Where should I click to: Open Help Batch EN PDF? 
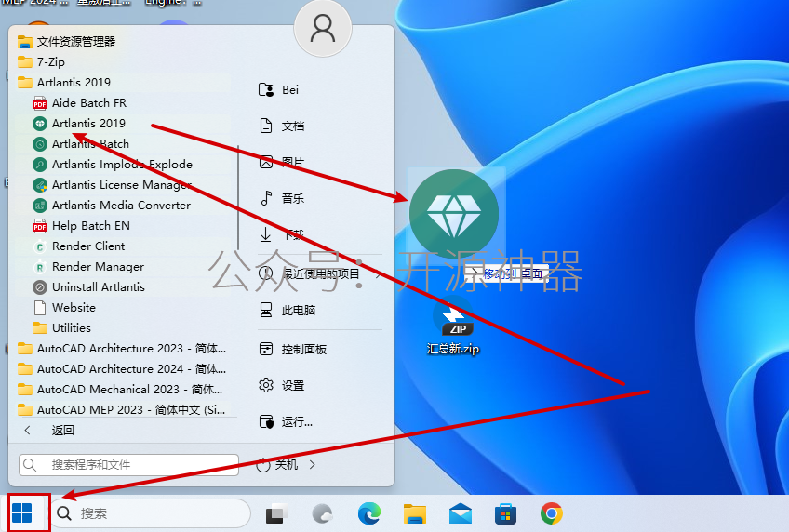[x=82, y=226]
